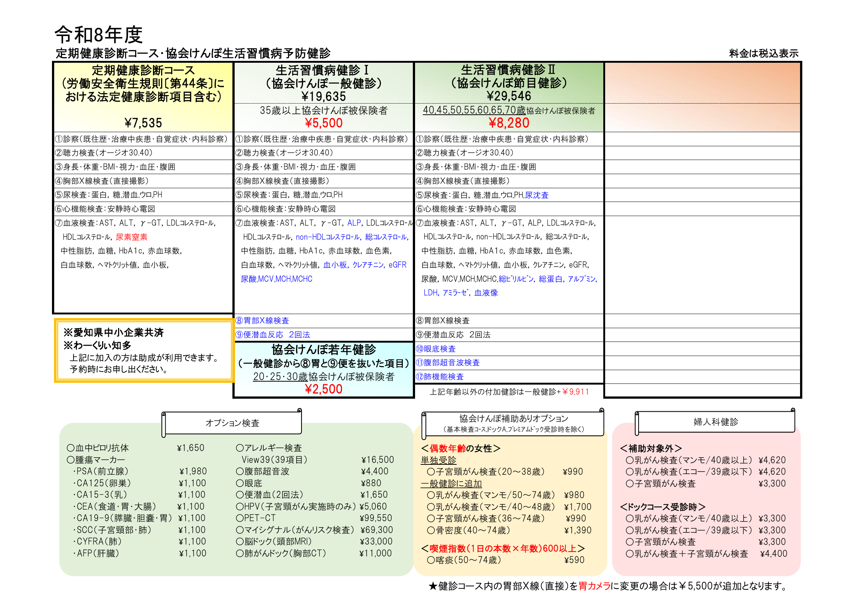Click red ¥9,911 additional fee
Viewport: 868px width, 614px height.
point(576,392)
